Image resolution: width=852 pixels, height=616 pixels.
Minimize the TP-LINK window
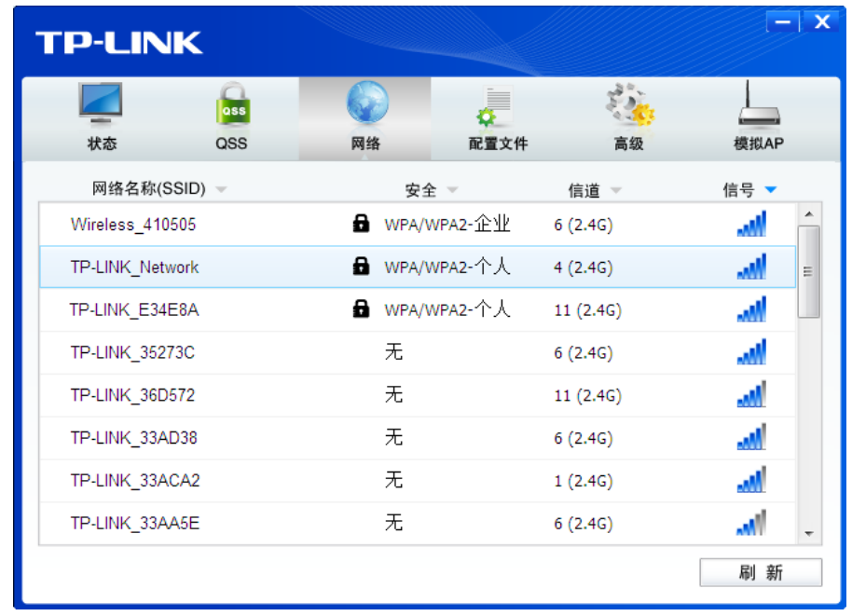[x=782, y=22]
